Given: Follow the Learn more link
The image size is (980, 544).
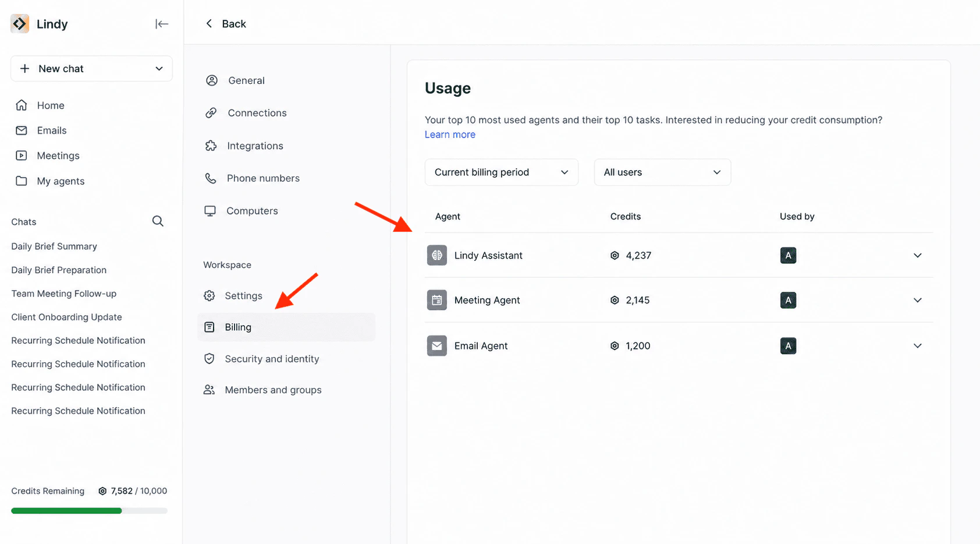Looking at the screenshot, I should [x=450, y=135].
